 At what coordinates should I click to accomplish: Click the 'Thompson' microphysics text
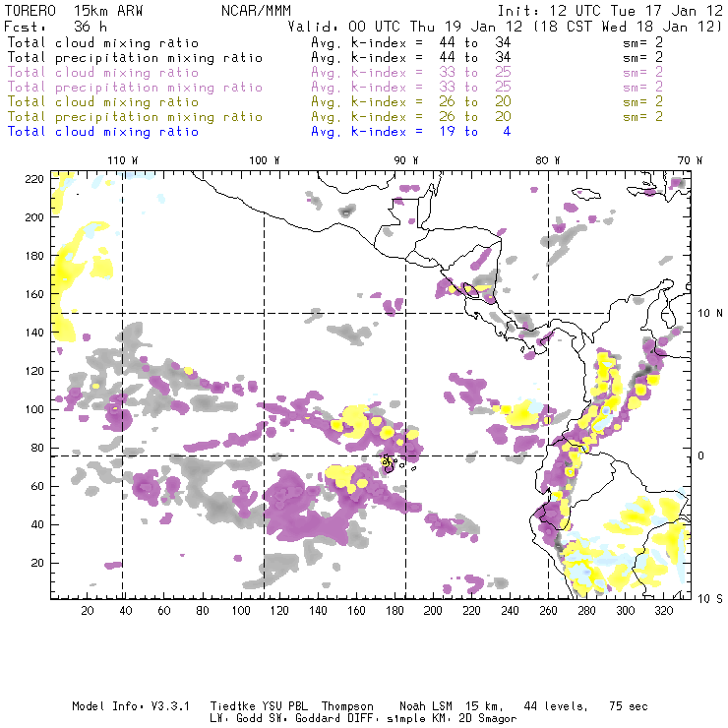coord(347,706)
